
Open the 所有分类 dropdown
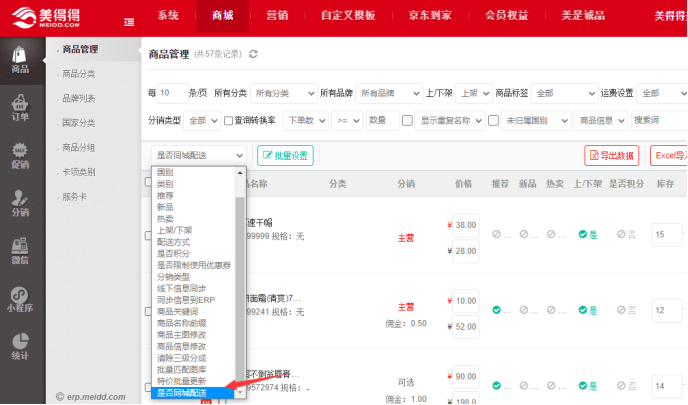click(283, 93)
